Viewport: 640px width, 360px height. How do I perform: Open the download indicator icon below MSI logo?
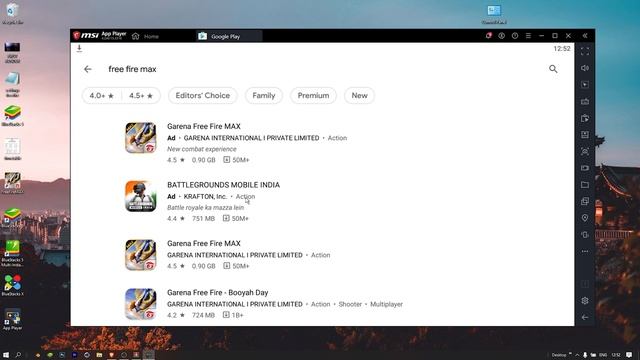tap(79, 49)
